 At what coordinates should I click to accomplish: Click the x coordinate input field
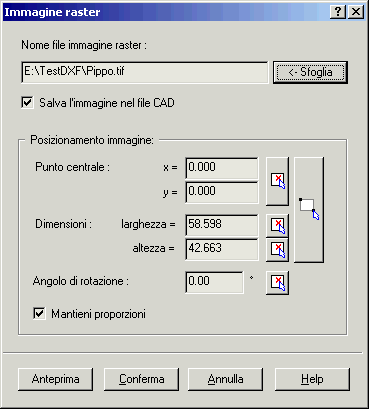222,169
